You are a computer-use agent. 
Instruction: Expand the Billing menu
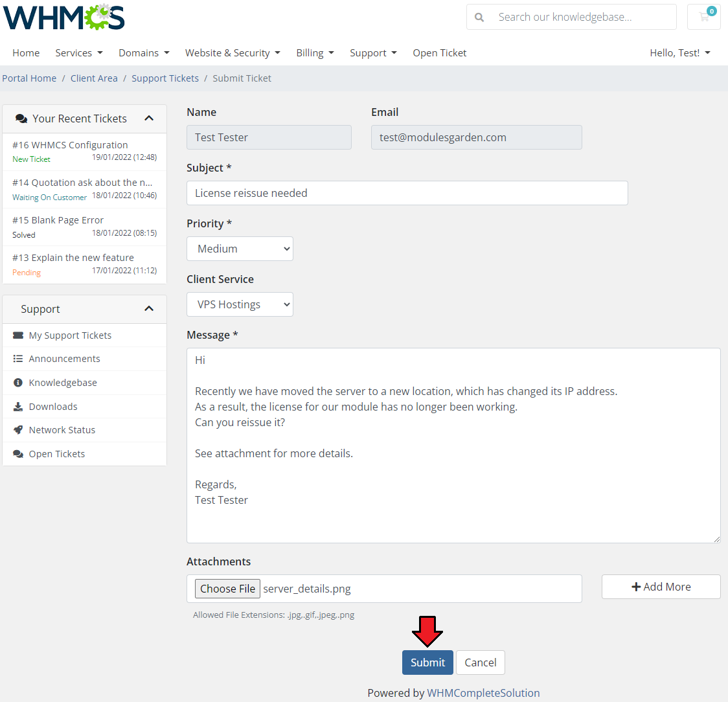click(315, 53)
